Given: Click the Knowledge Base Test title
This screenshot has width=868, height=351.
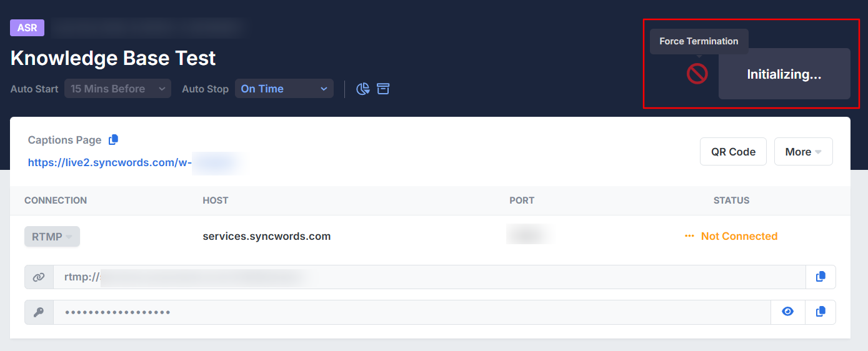Looking at the screenshot, I should [113, 58].
